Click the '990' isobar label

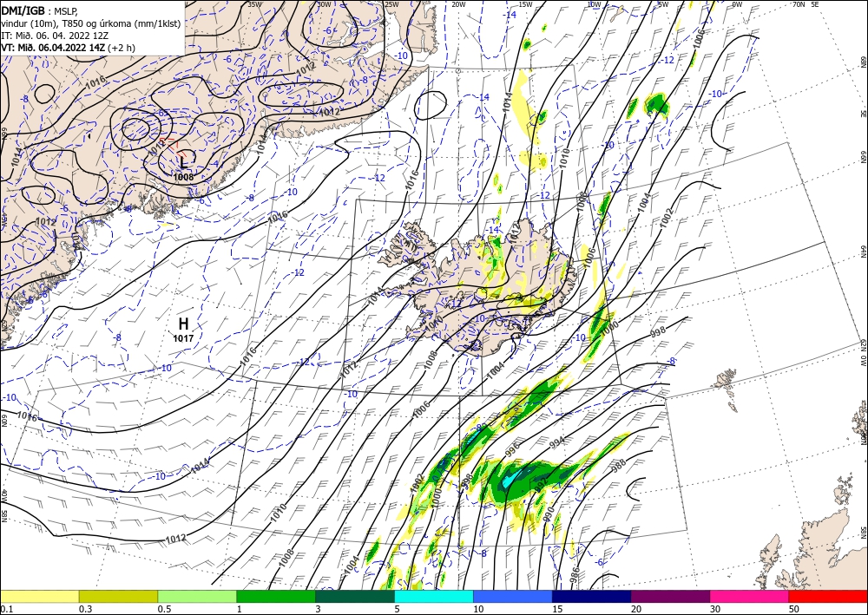(549, 515)
